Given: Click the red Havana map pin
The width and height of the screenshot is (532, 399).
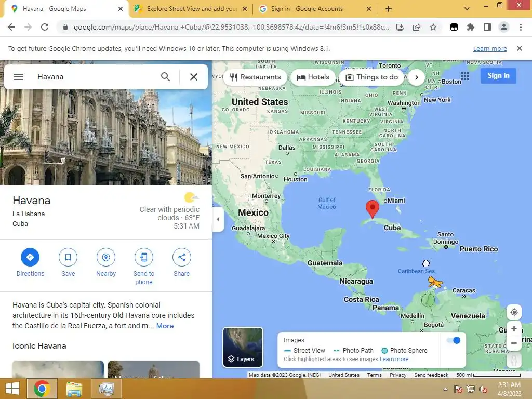Looking at the screenshot, I should (372, 209).
